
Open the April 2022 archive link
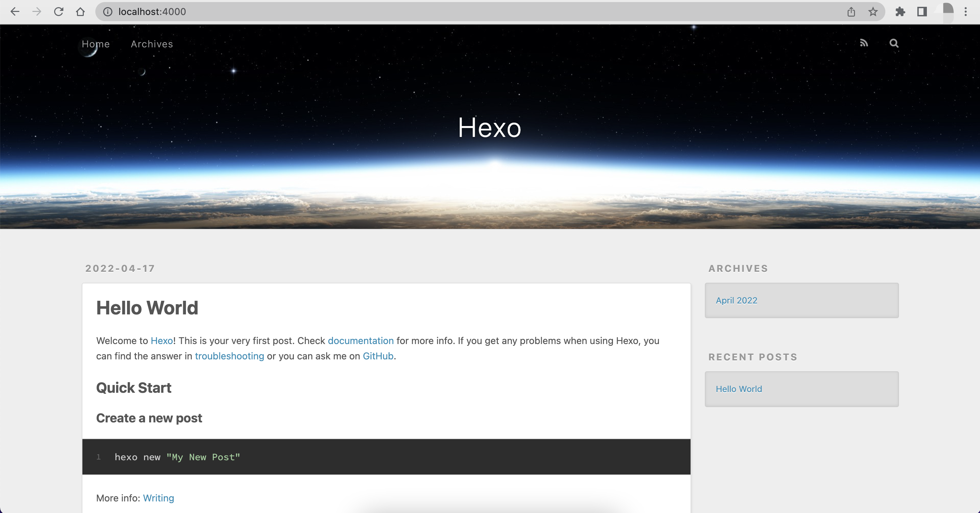[x=736, y=300]
